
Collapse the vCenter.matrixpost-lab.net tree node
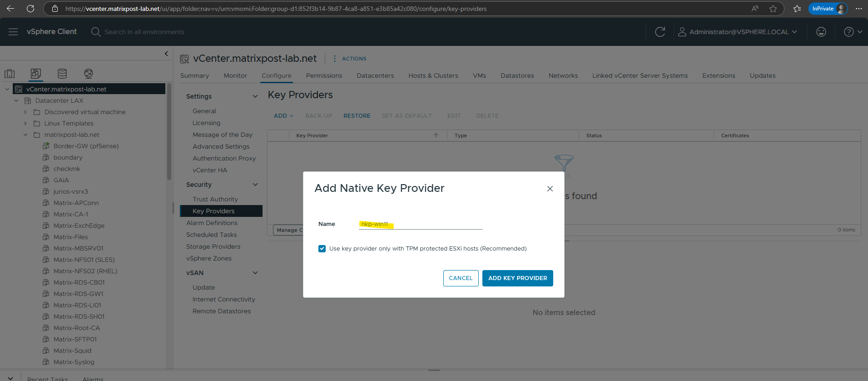[x=7, y=89]
